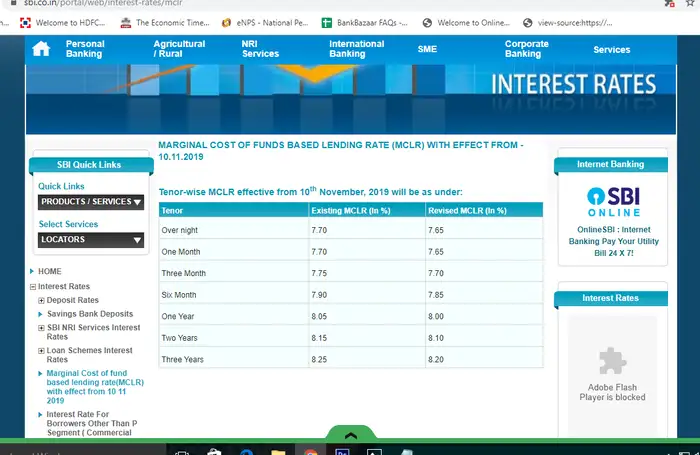Click the HOME link in sidebar
700x455 pixels.
[49, 272]
